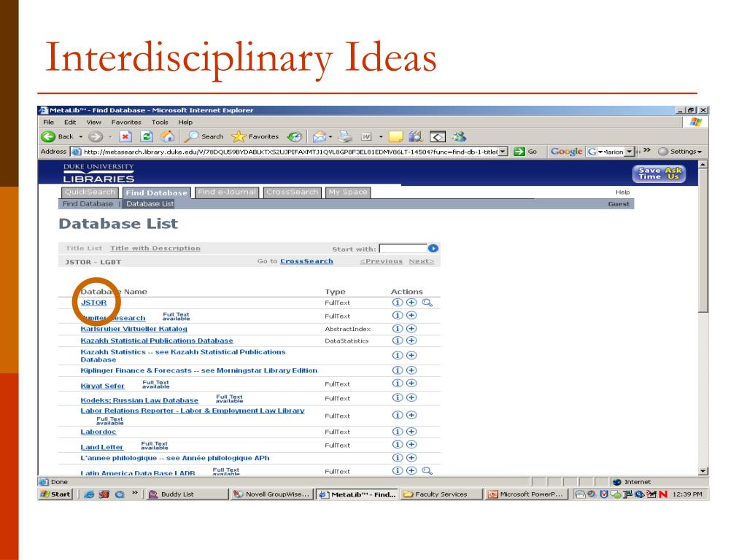This screenshot has width=747, height=560.
Task: Stop page loading with red X icon
Action: pos(125,136)
